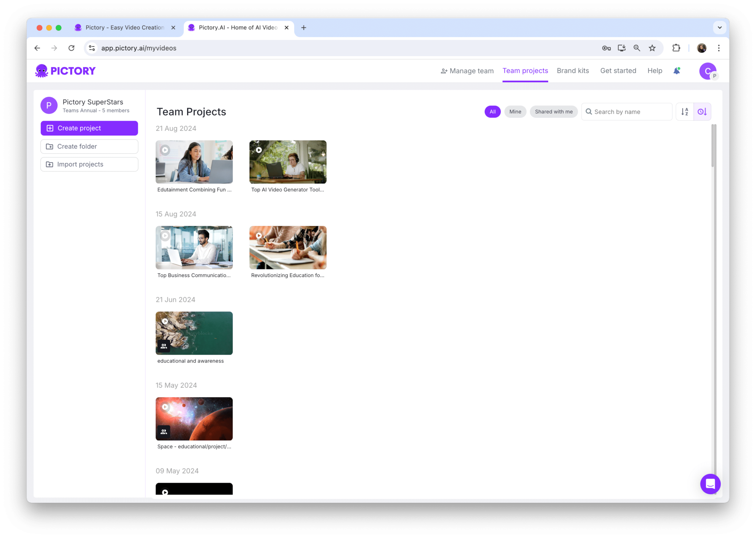This screenshot has height=538, width=756.
Task: Click the user profile avatar icon
Action: 707,71
